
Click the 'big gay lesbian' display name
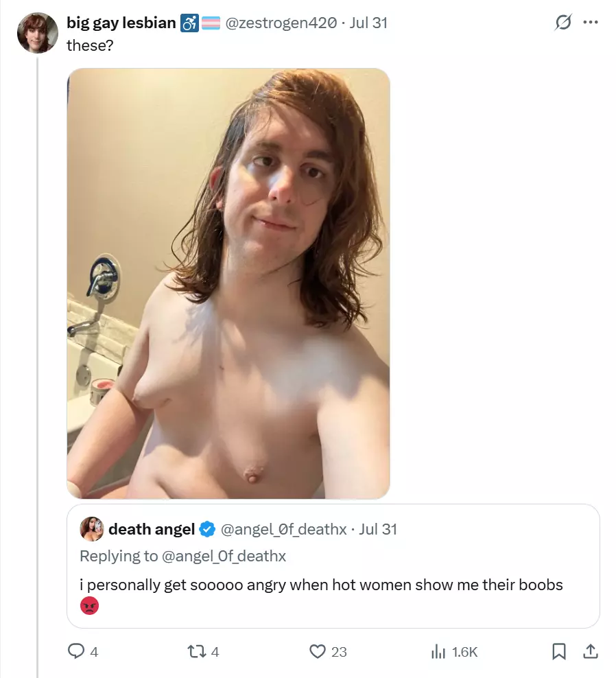[121, 23]
